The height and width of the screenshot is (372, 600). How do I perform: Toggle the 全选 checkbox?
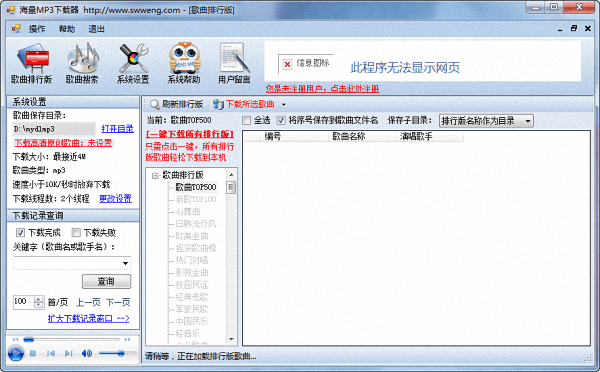[x=247, y=121]
